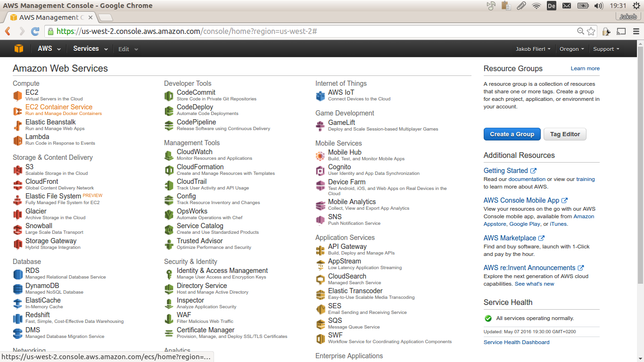Open the Wi-Fi network indicator
Image resolution: width=644 pixels, height=362 pixels.
(x=536, y=6)
